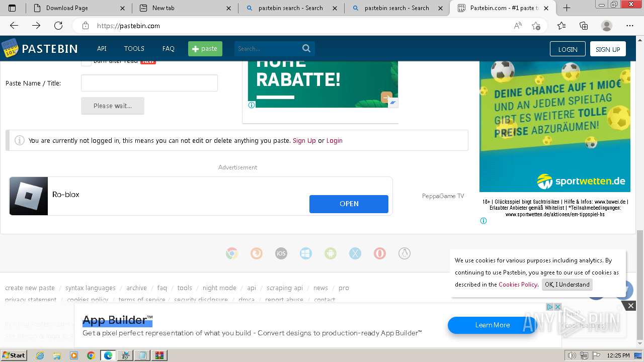644x362 pixels.
Task: Click the Paste Name / Title input
Action: pyautogui.click(x=149, y=83)
